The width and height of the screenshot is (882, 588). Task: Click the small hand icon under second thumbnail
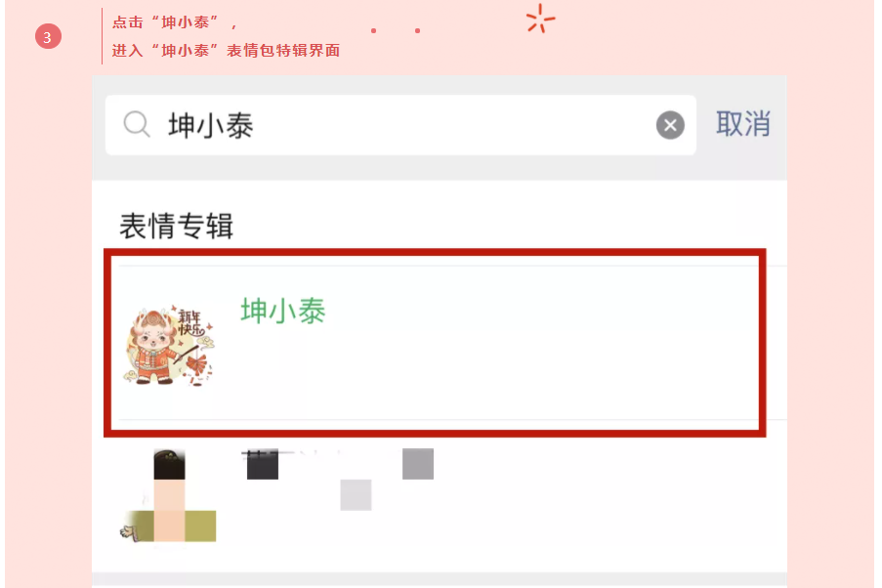click(129, 531)
